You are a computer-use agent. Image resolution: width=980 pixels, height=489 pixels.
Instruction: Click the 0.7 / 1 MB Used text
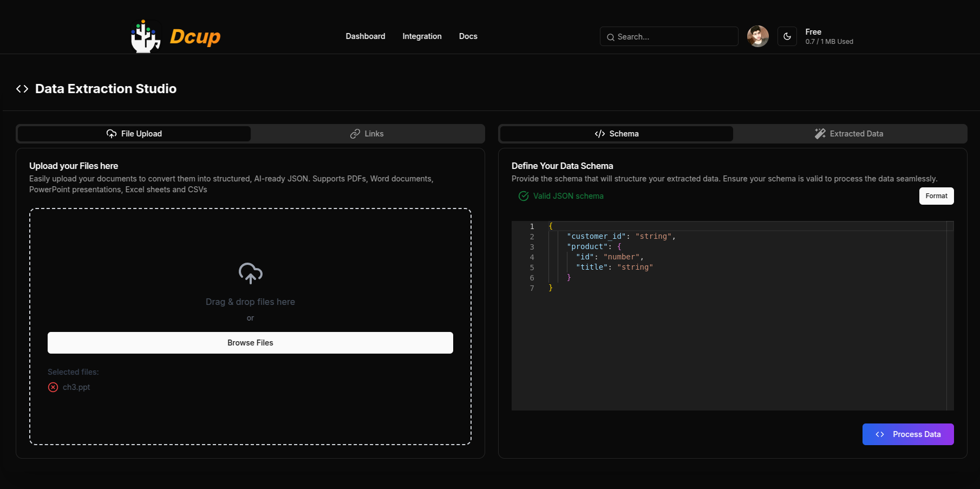click(829, 42)
